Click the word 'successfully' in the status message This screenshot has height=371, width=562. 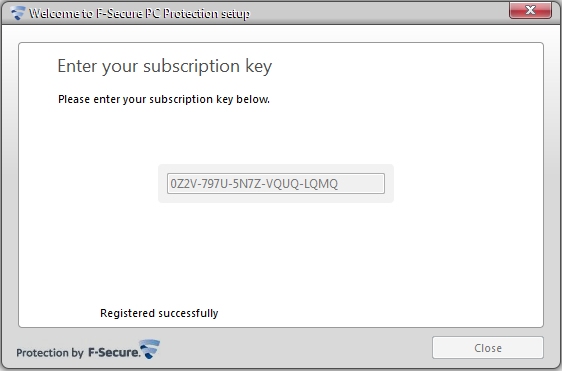(189, 313)
